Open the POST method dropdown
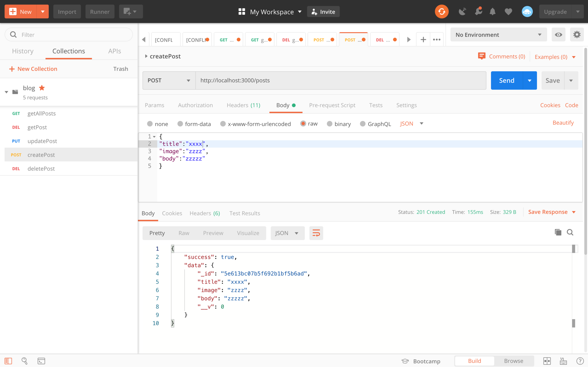 [169, 80]
